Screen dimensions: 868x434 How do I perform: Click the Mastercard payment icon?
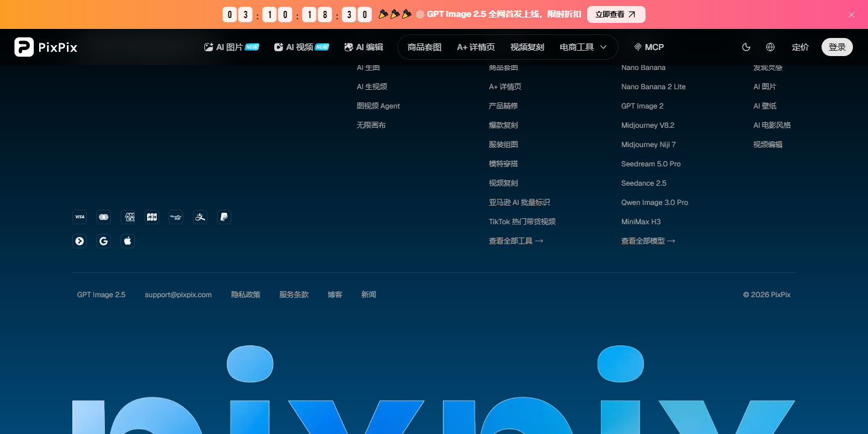pos(104,217)
